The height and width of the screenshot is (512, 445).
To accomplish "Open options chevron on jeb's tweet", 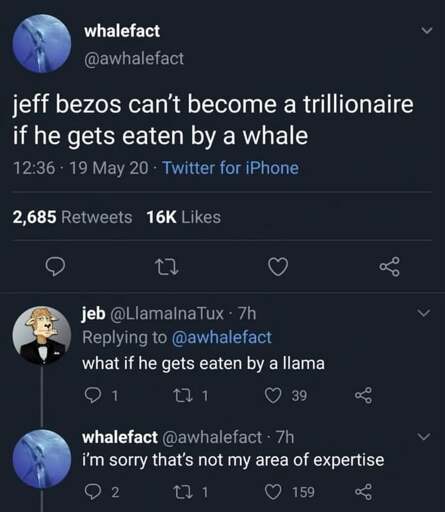I will click(x=424, y=313).
